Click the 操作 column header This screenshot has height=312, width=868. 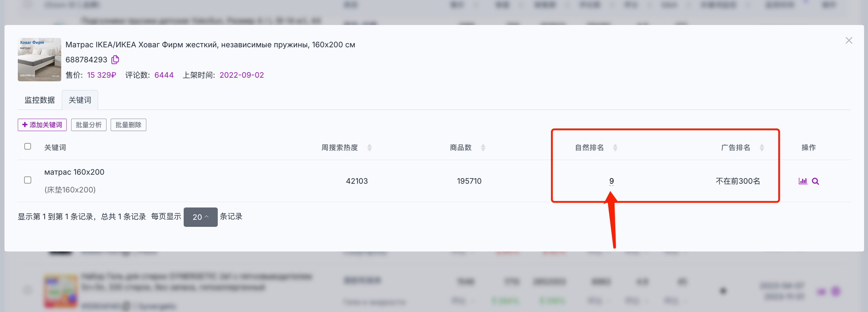tap(809, 148)
